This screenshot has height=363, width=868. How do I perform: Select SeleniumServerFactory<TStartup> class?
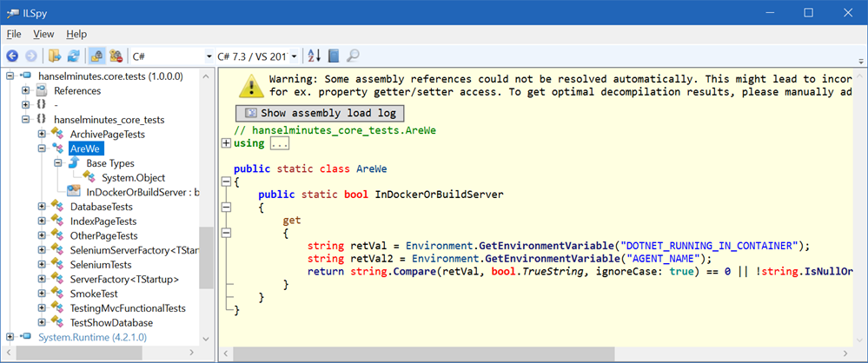point(134,250)
